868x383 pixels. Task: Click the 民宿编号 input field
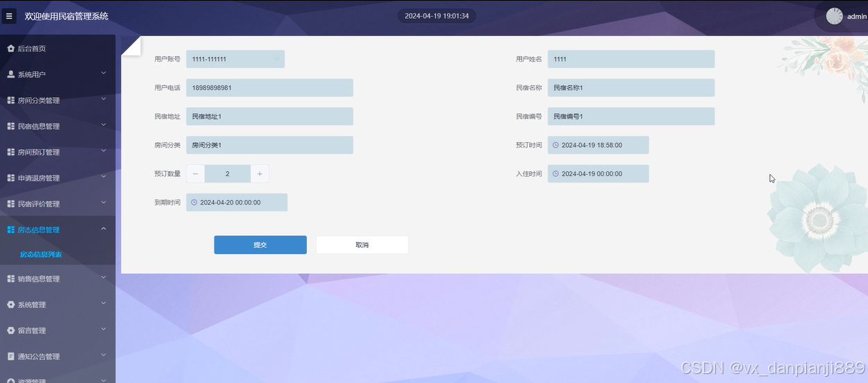[631, 117]
